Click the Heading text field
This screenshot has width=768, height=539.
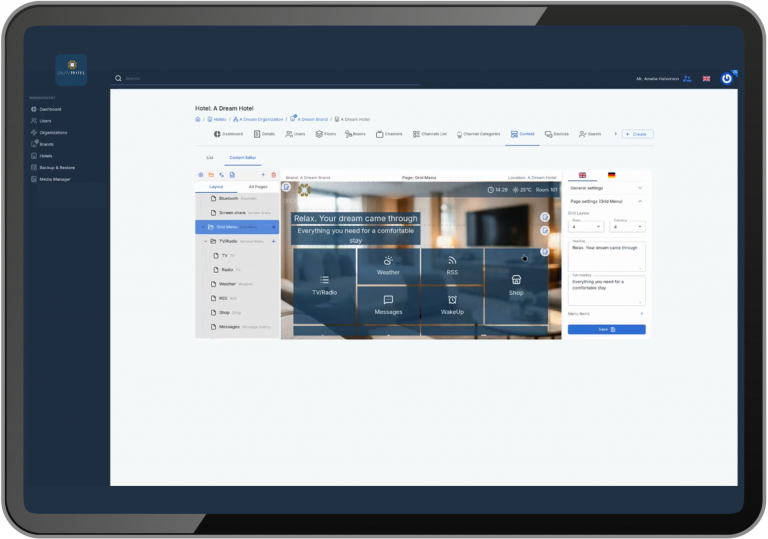click(x=606, y=253)
